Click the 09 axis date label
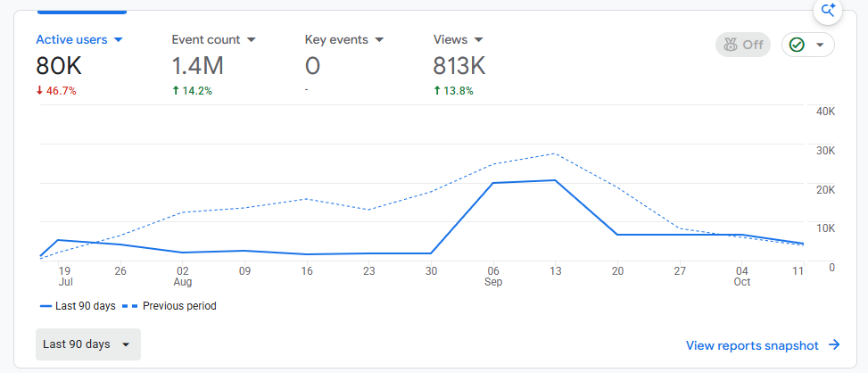Screen dimensions: 868x373 point(244,271)
